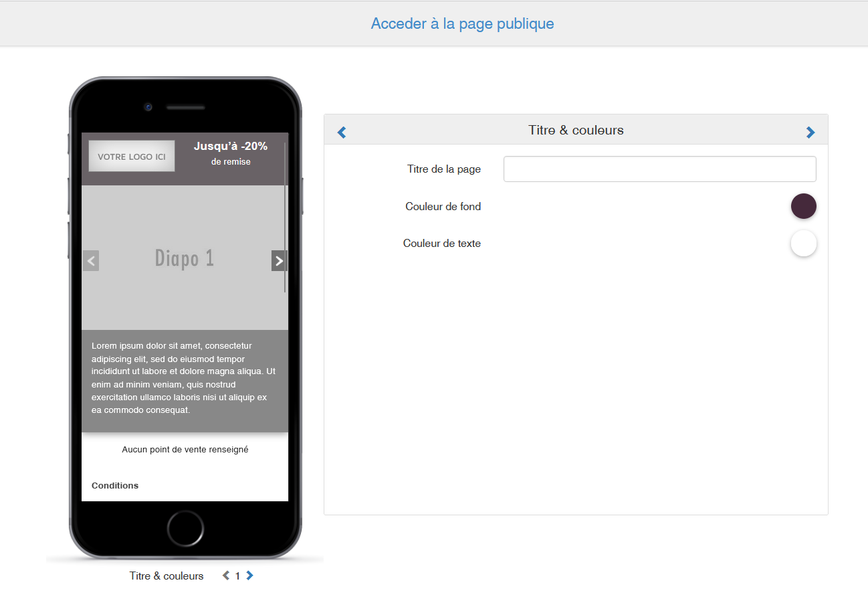The image size is (868, 609).
Task: Show next slide in phone preview carousel
Action: [x=280, y=260]
